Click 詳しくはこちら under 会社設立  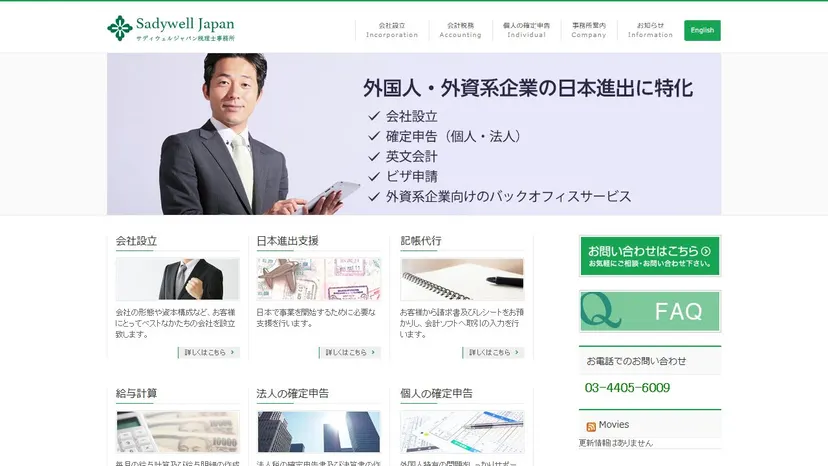(x=209, y=352)
